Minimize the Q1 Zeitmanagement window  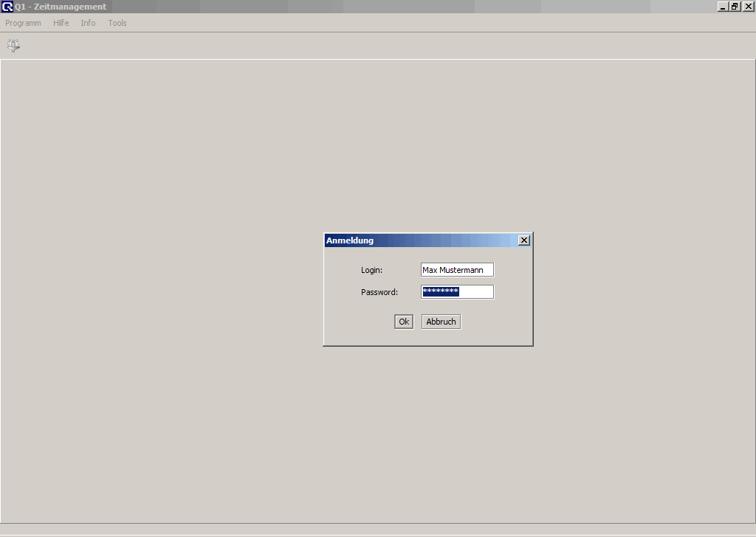[x=722, y=7]
